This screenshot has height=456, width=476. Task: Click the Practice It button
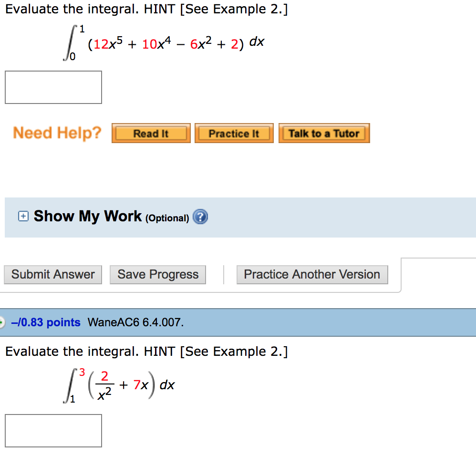(x=234, y=133)
